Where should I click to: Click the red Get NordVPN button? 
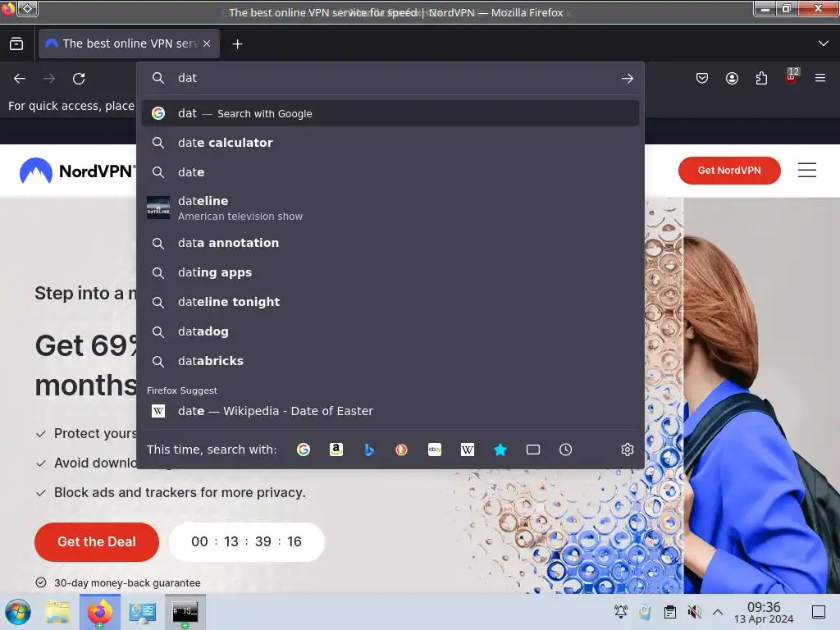[x=729, y=171]
